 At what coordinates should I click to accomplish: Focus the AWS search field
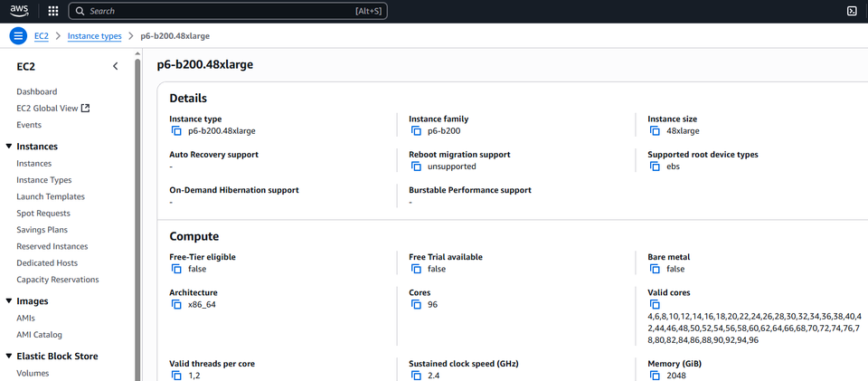click(228, 11)
